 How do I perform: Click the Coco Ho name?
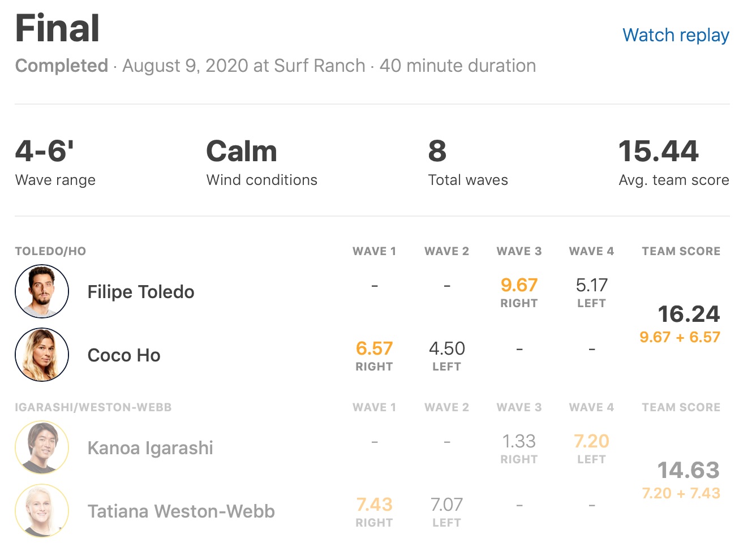pyautogui.click(x=124, y=355)
